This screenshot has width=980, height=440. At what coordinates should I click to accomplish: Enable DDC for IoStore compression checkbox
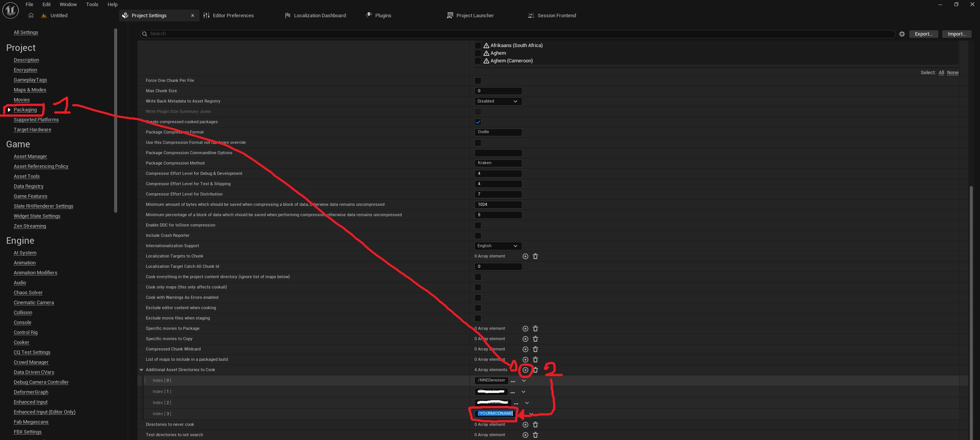478,225
